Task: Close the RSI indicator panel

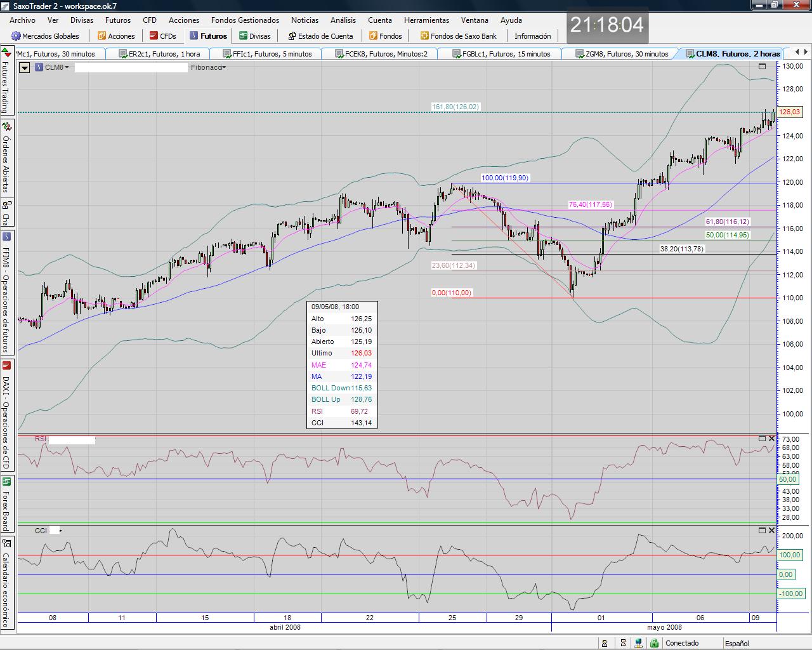Action: [771, 439]
